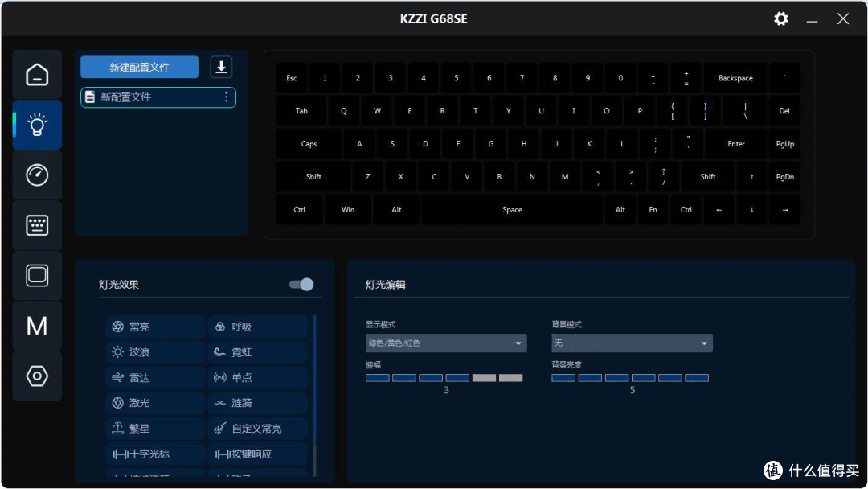This screenshot has height=489, width=868.
Task: Open the three-dot menu of 新配置文件
Action: pos(226,97)
